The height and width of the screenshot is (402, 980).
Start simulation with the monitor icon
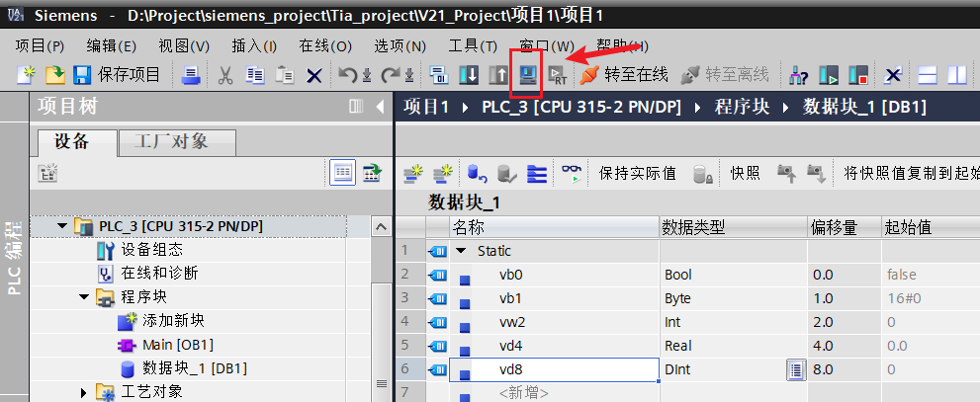click(528, 75)
